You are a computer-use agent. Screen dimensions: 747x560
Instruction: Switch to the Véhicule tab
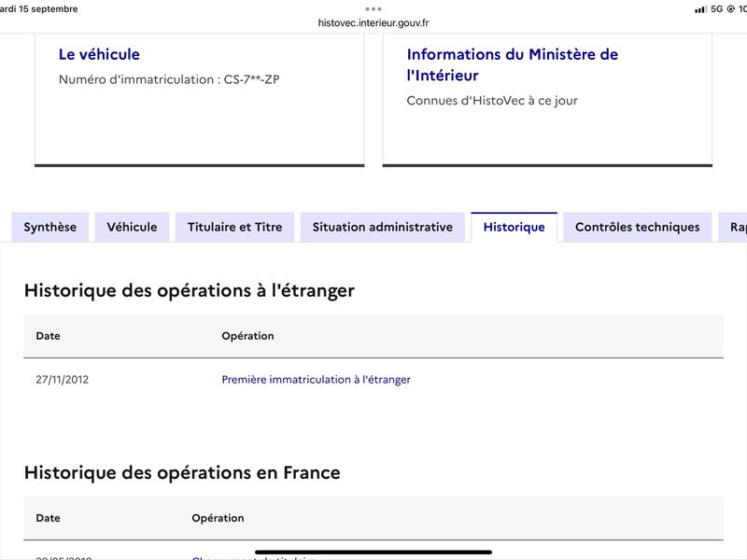pos(132,227)
